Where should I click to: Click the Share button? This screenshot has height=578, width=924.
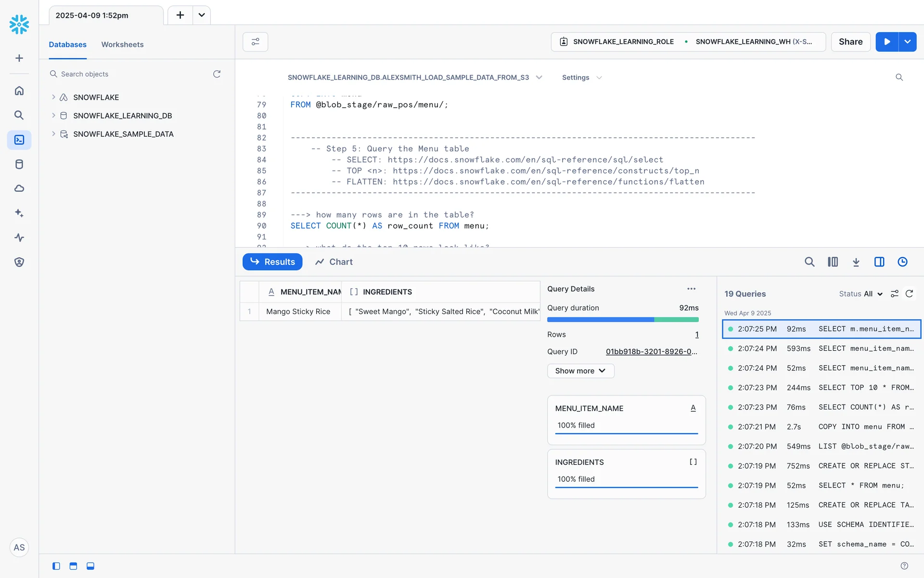click(850, 42)
